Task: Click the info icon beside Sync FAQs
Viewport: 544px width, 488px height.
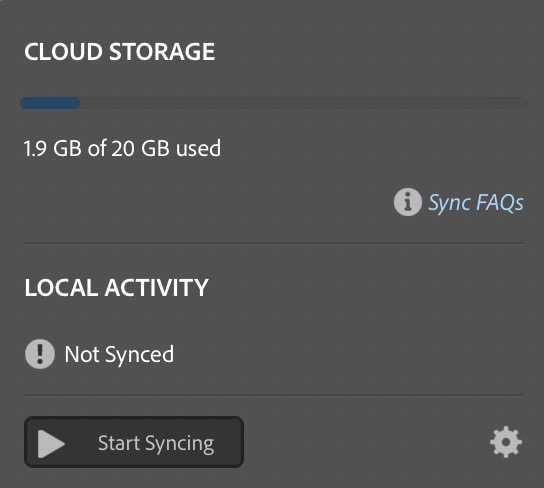Action: (408, 202)
